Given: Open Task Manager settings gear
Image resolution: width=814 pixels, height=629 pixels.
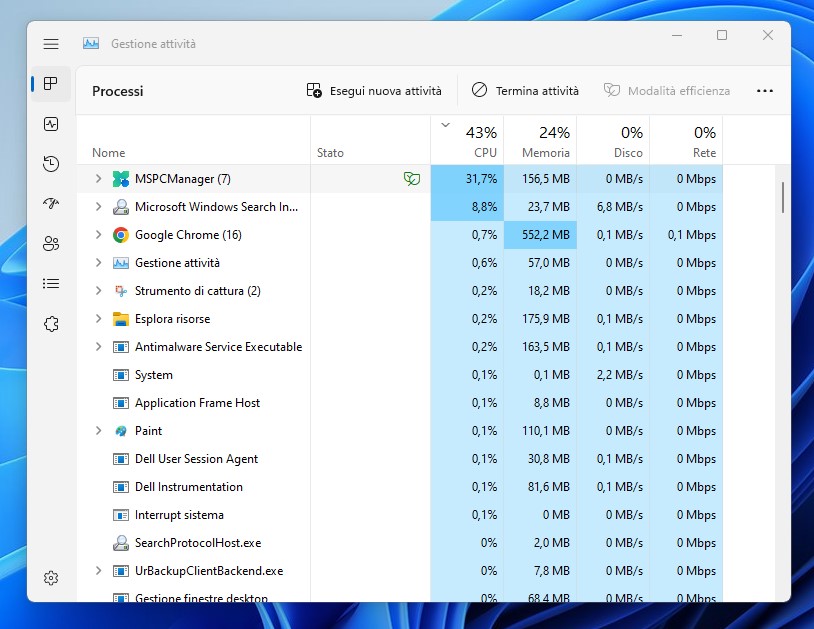Looking at the screenshot, I should click(x=51, y=578).
